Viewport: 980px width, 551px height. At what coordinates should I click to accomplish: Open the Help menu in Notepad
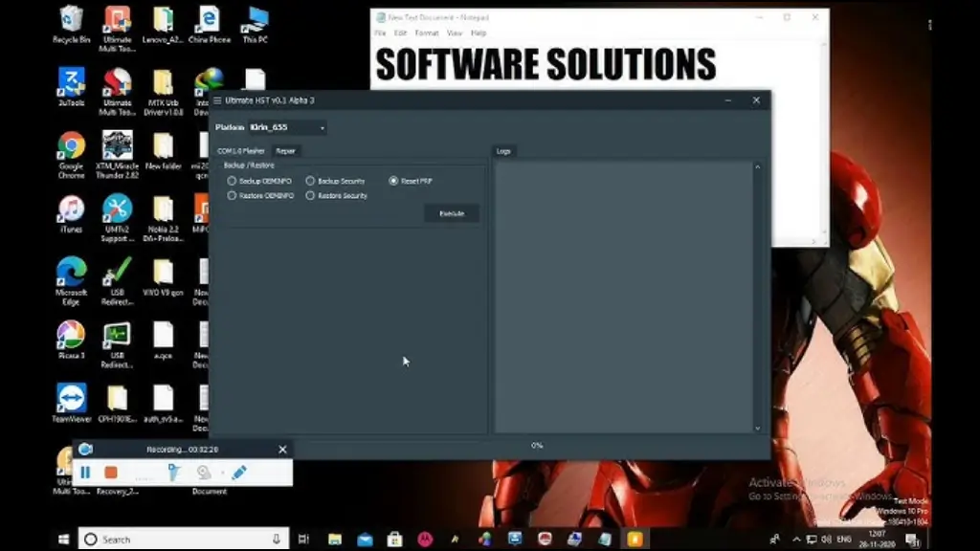(479, 33)
